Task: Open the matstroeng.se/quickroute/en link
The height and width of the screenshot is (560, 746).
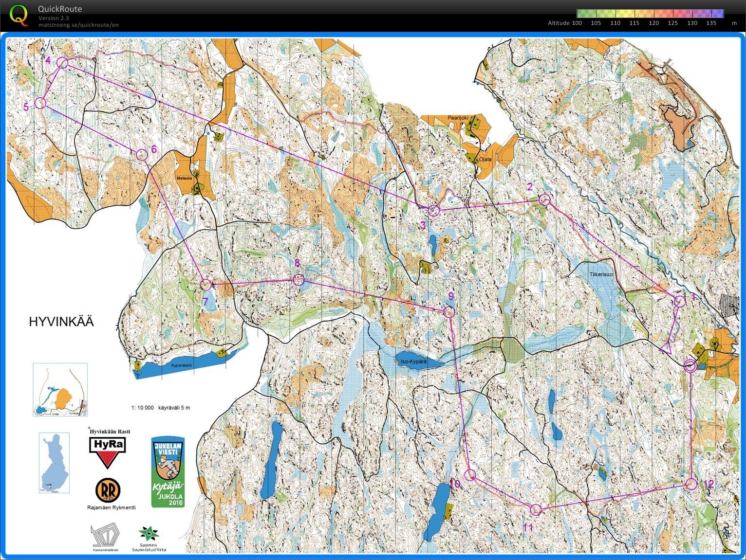Action: (78, 25)
